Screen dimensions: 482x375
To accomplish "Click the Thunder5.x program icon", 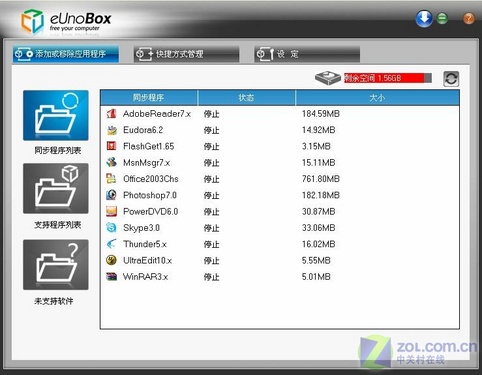I will pyautogui.click(x=111, y=244).
